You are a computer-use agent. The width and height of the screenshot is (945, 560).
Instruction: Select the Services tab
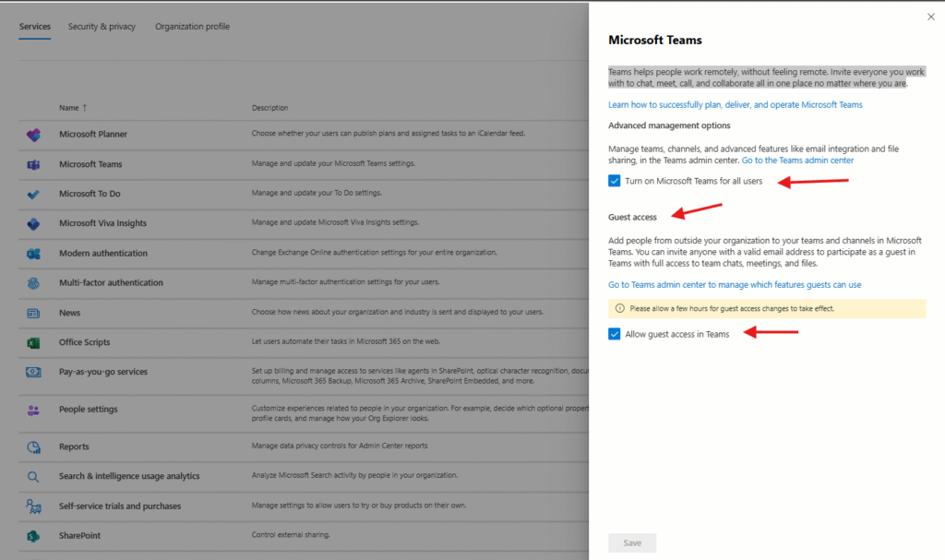click(35, 27)
